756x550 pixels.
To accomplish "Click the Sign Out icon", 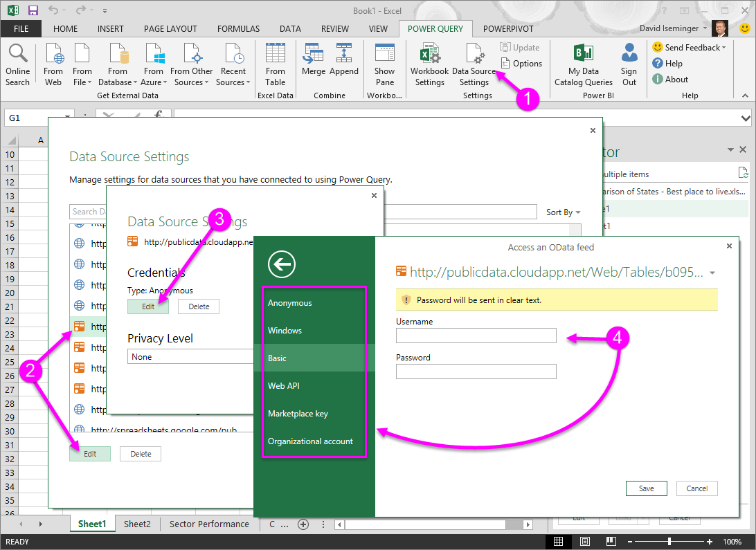I will tap(629, 64).
